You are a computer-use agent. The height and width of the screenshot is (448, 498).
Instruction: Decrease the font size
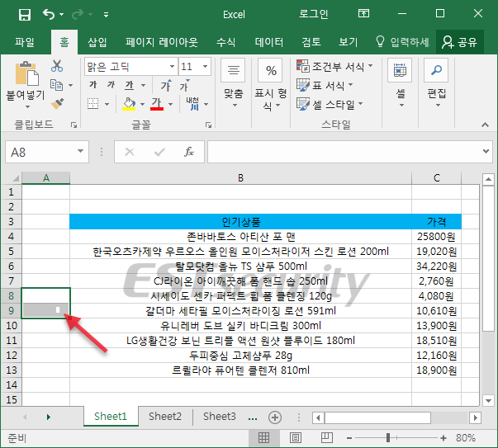click(x=184, y=85)
